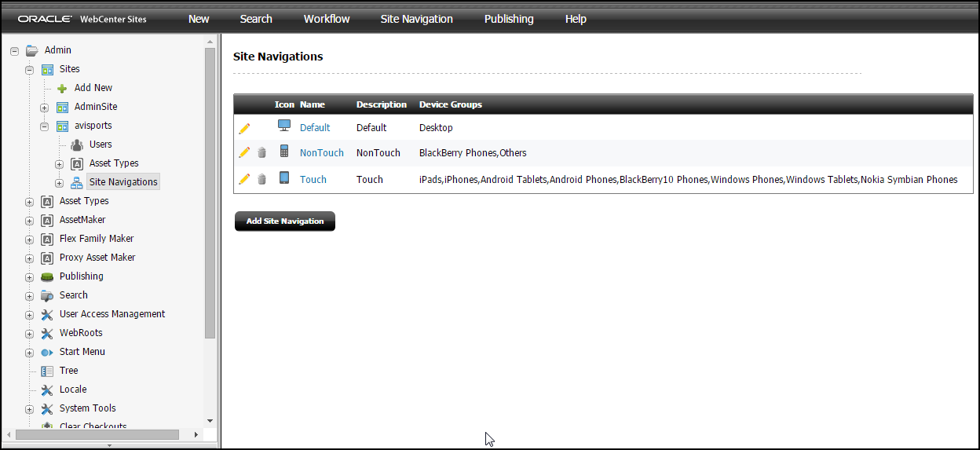Click the edit pencil for the Touch row
Image resolution: width=980 pixels, height=450 pixels.
(x=244, y=179)
